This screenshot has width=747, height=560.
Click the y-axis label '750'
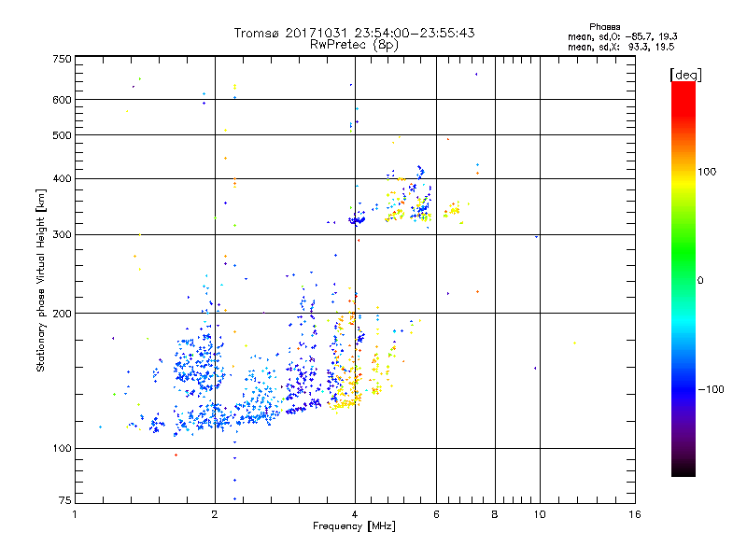pos(62,59)
